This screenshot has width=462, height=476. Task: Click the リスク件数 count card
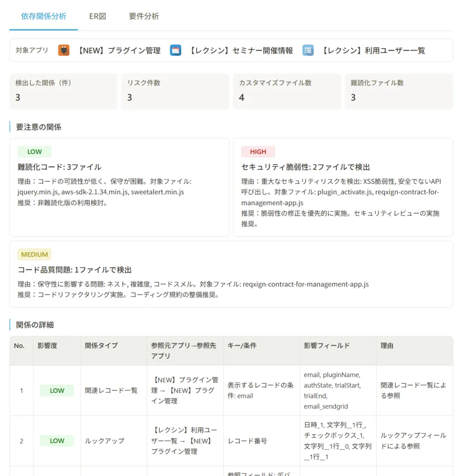175,91
